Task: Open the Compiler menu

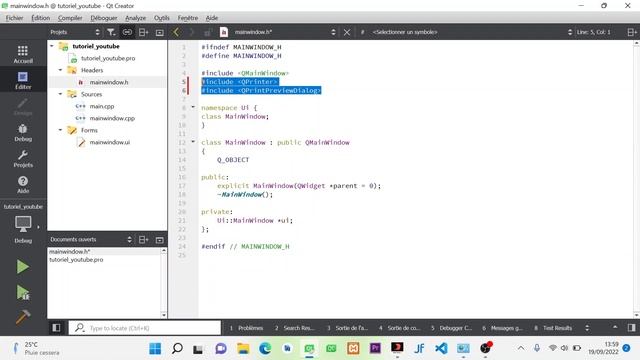Action: point(70,18)
